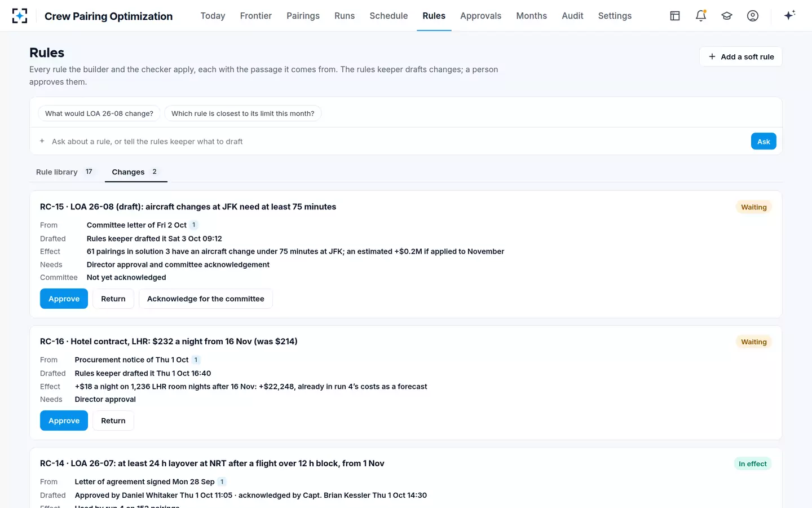Click the Ask button
This screenshot has width=812, height=508.
[x=764, y=142]
